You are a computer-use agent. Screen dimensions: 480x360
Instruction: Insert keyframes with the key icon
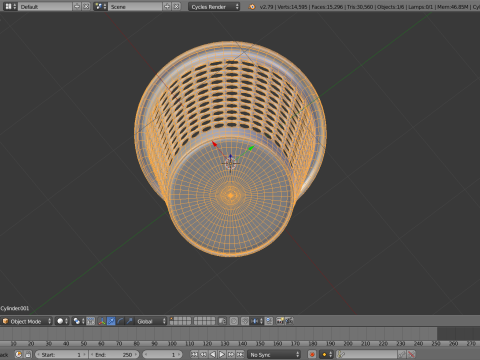point(402,355)
